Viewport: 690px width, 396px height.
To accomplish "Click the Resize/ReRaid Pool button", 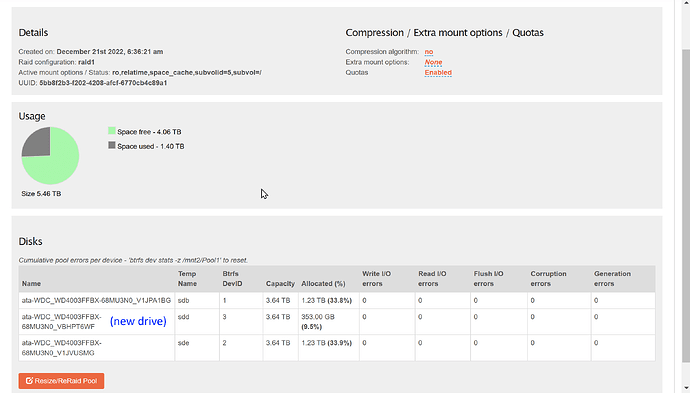I will coord(61,381).
